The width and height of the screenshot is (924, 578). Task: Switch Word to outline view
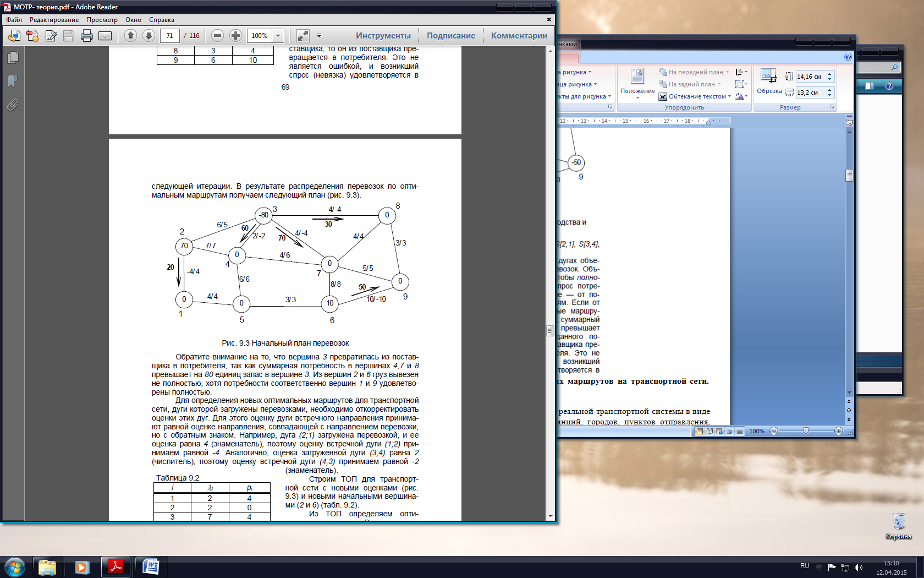click(x=729, y=431)
